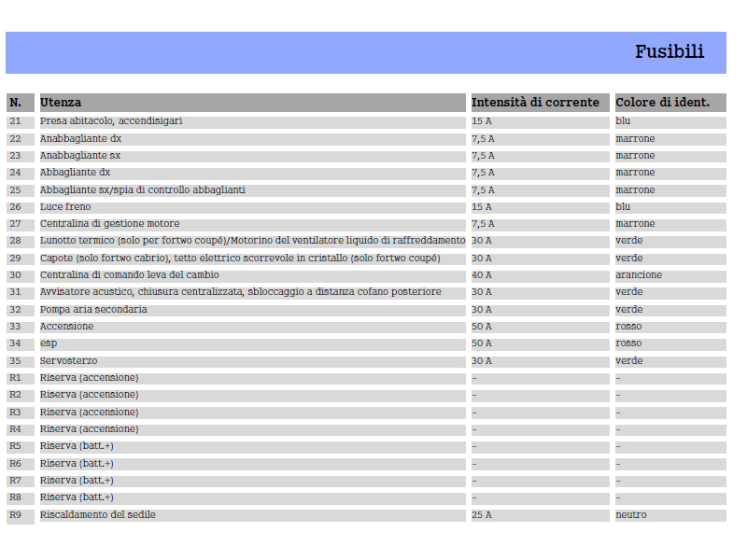Select fuse number "21"
The width and height of the screenshot is (747, 560).
[15, 121]
